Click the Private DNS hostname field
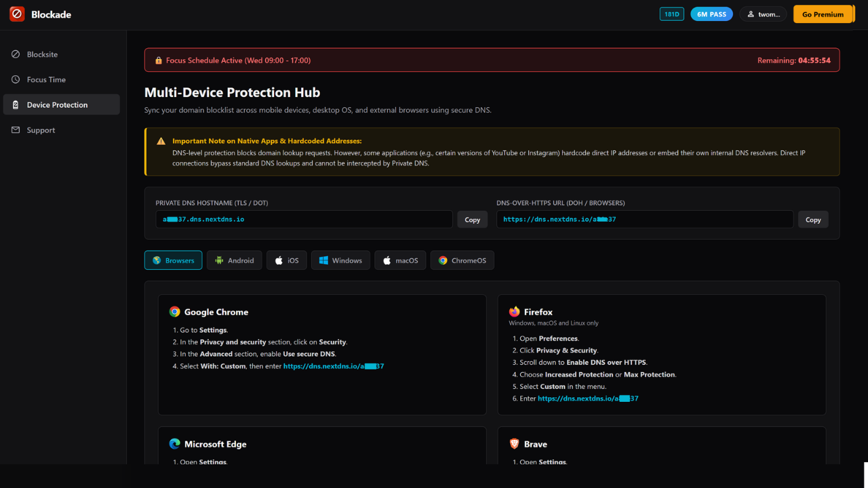Screen dimensions: 868x488 coord(304,220)
